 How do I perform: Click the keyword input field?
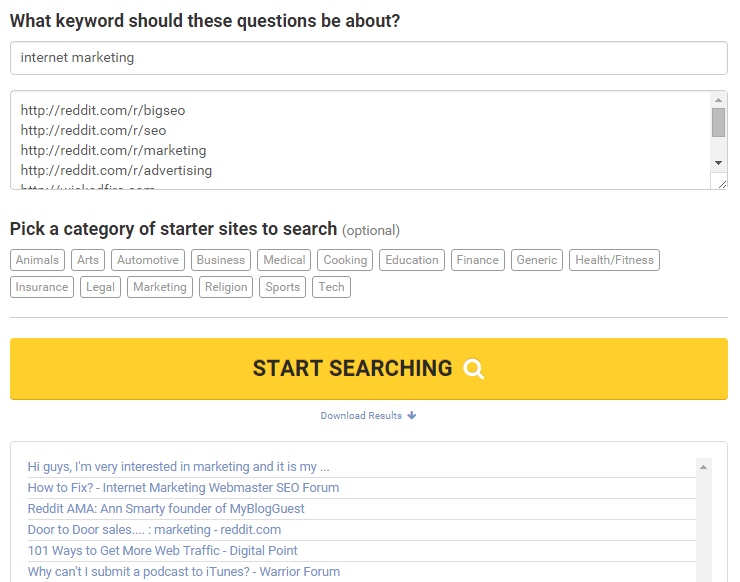(x=369, y=58)
